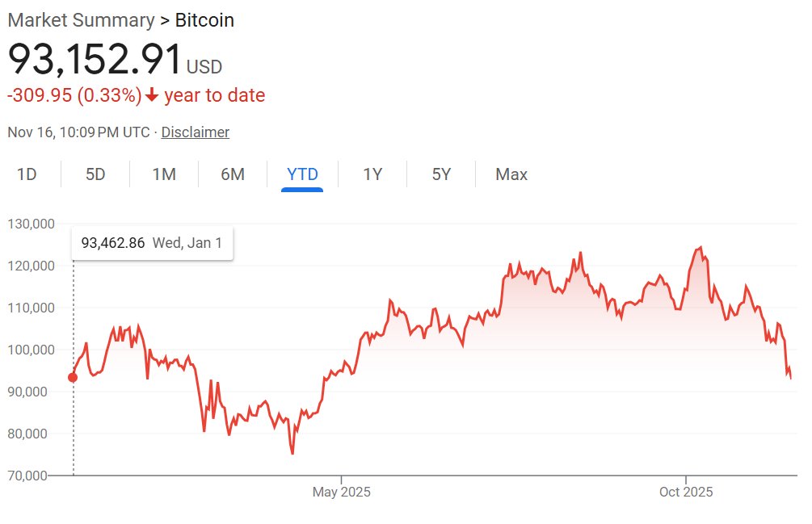Switch to the 5D range tab
The height and width of the screenshot is (524, 812).
click(x=95, y=174)
